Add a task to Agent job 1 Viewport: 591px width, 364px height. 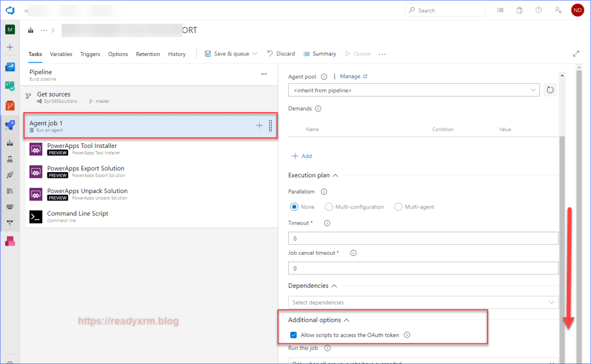[x=259, y=125]
